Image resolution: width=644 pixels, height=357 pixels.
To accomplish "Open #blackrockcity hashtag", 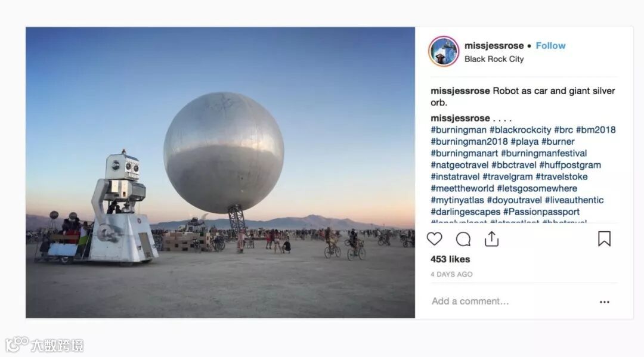I will (x=520, y=130).
